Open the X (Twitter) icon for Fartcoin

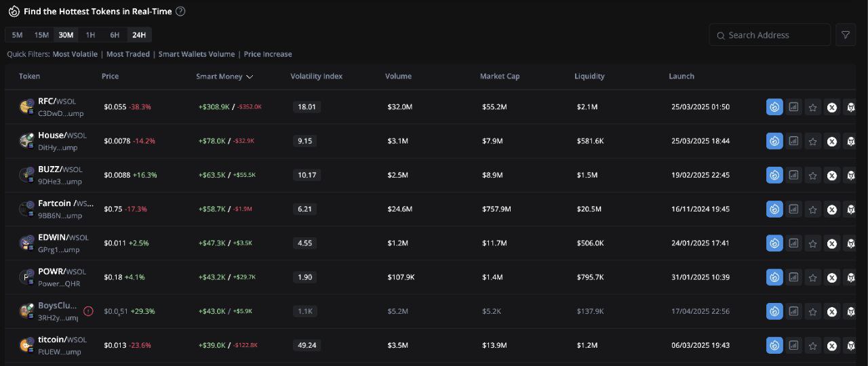[832, 209]
